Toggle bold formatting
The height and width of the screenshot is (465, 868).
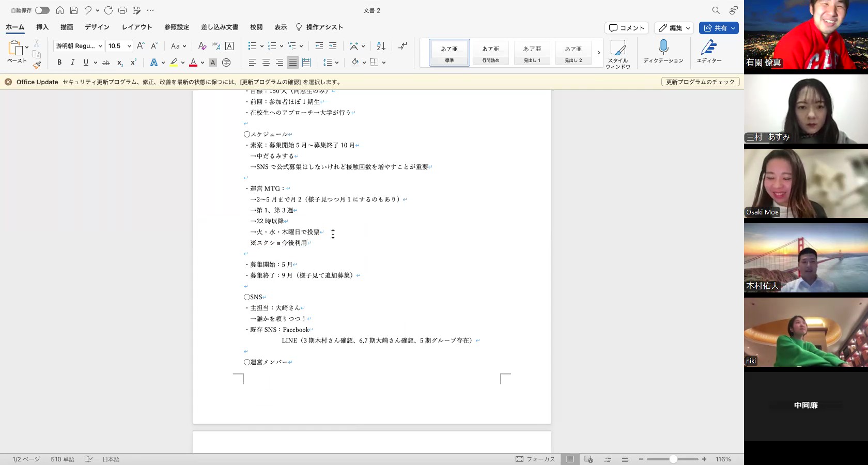click(59, 63)
